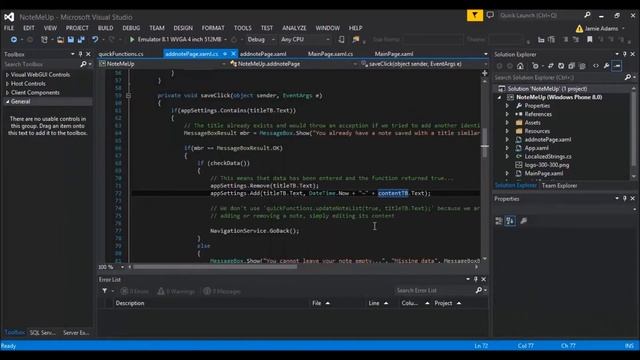Expand the Host Controls toolbox group

[x=7, y=84]
